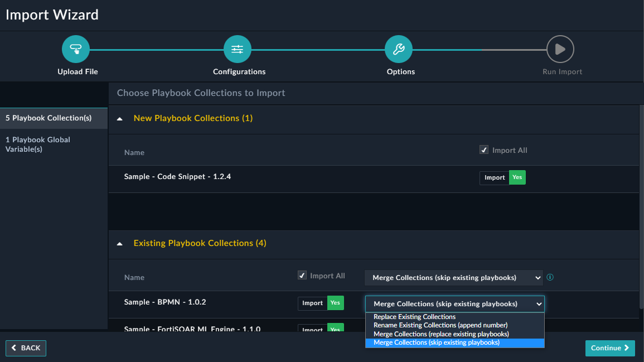The image size is (644, 362).
Task: Click the back chevron icon on BACK button
Action: pyautogui.click(x=13, y=348)
